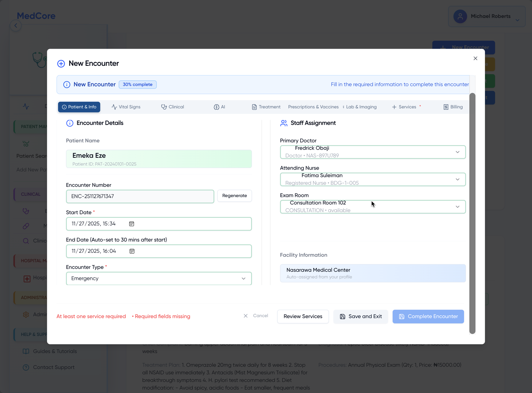The image size is (532, 393).
Task: Click the Guides & Tutorials book icon
Action: (26, 351)
